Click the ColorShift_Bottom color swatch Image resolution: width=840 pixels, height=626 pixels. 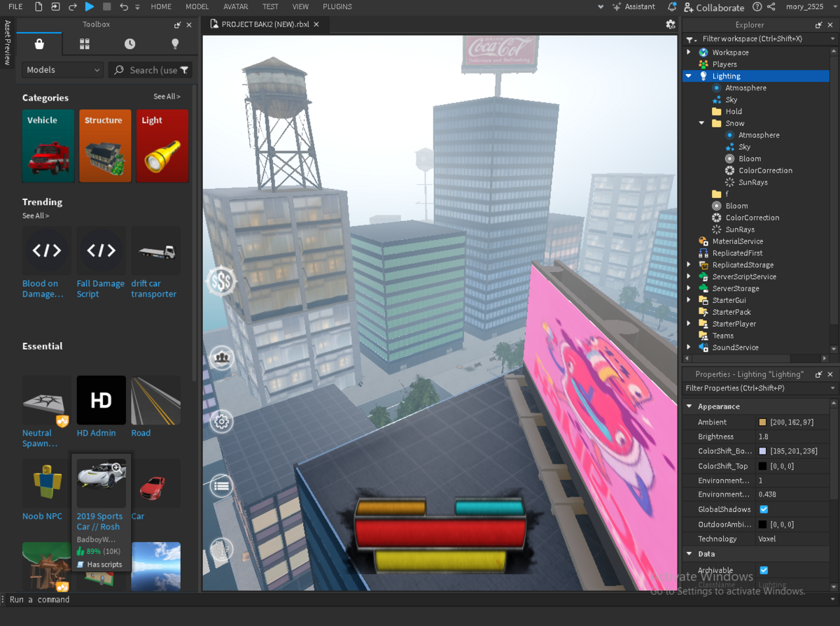tap(763, 451)
